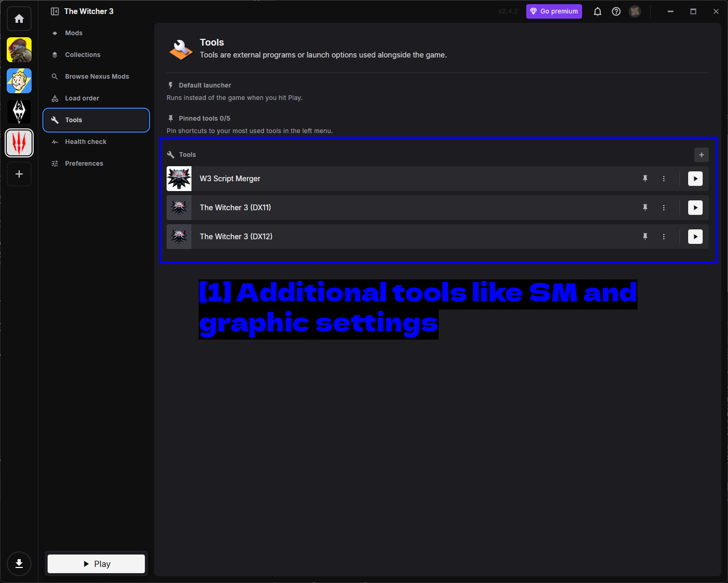
Task: Launch The Witcher 3 (DX11)
Action: click(695, 208)
